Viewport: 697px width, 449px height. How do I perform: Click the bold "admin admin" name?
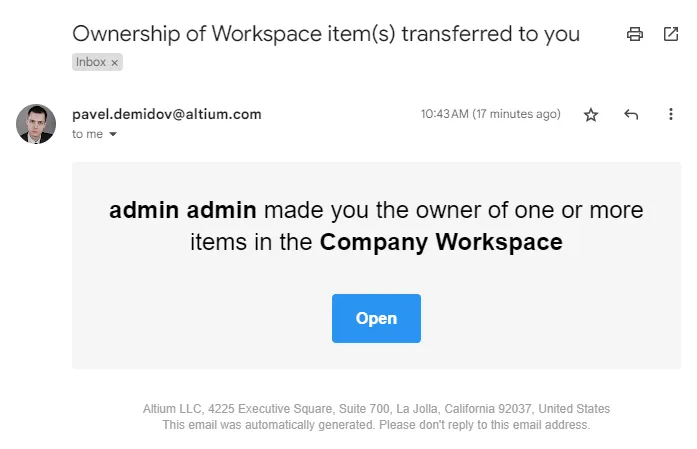tap(183, 210)
